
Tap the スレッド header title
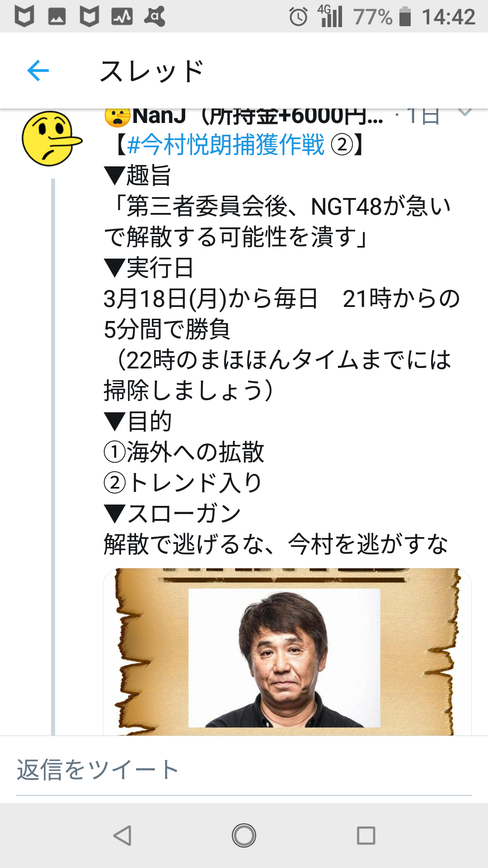pos(151,71)
